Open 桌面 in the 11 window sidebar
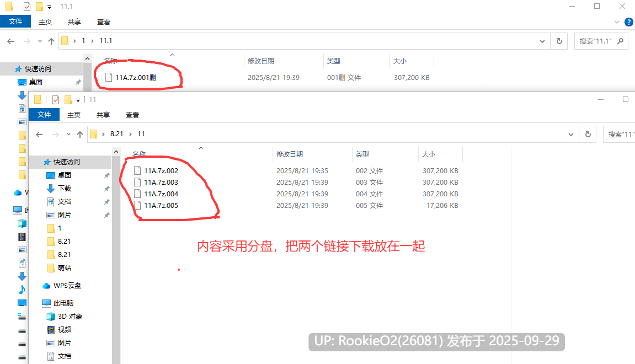 coord(65,175)
